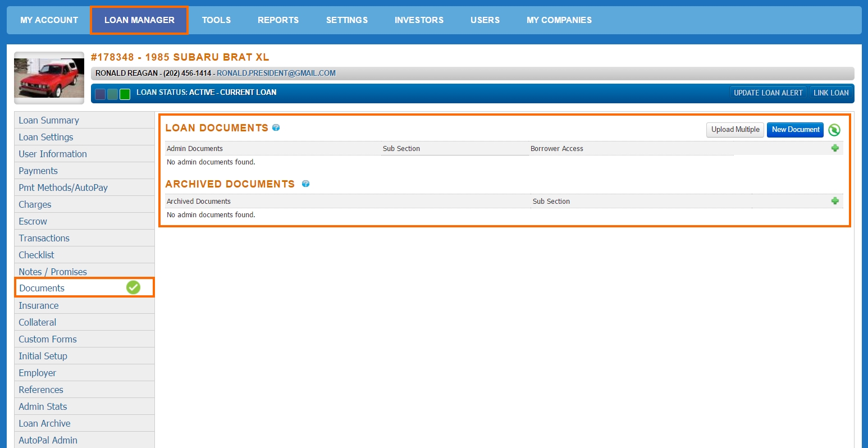Open the Users tab

point(485,20)
